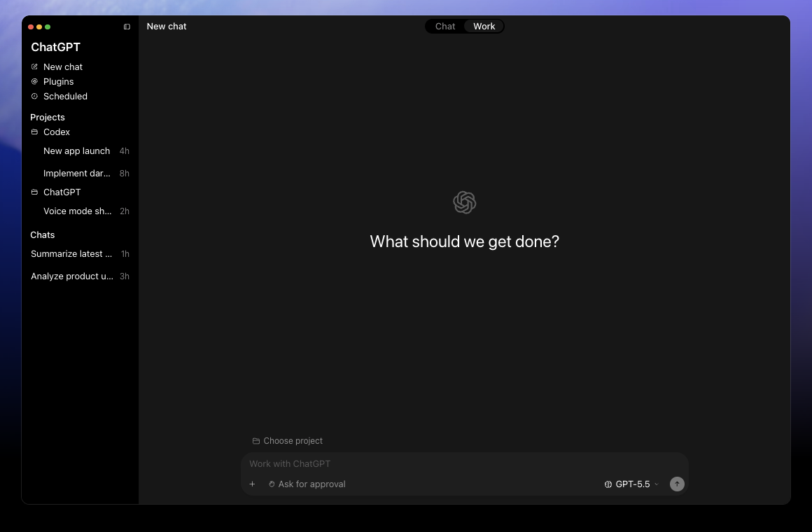The height and width of the screenshot is (532, 812).
Task: Click the model icon beside GPT-5.5
Action: pyautogui.click(x=608, y=484)
